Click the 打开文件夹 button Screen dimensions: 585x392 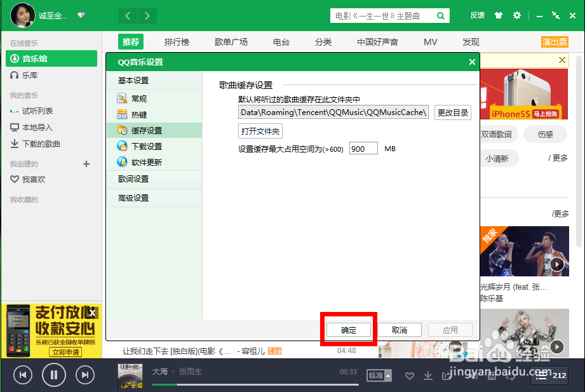260,131
